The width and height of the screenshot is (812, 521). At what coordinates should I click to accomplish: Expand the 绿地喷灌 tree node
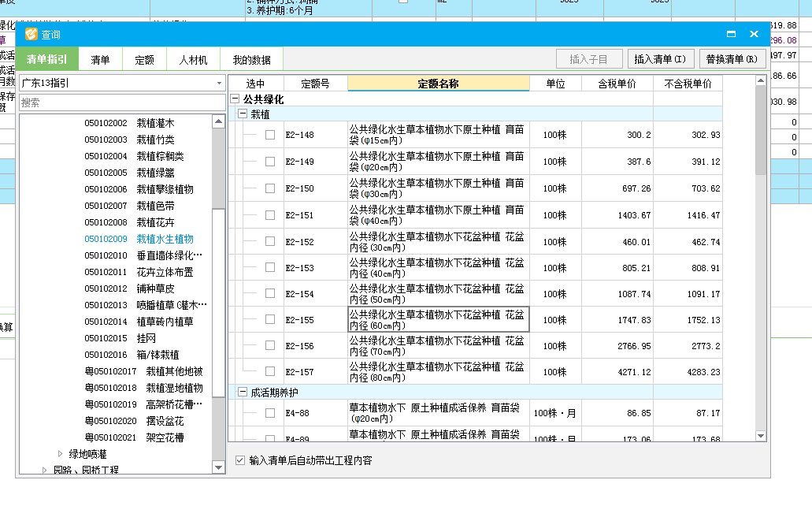coord(60,453)
